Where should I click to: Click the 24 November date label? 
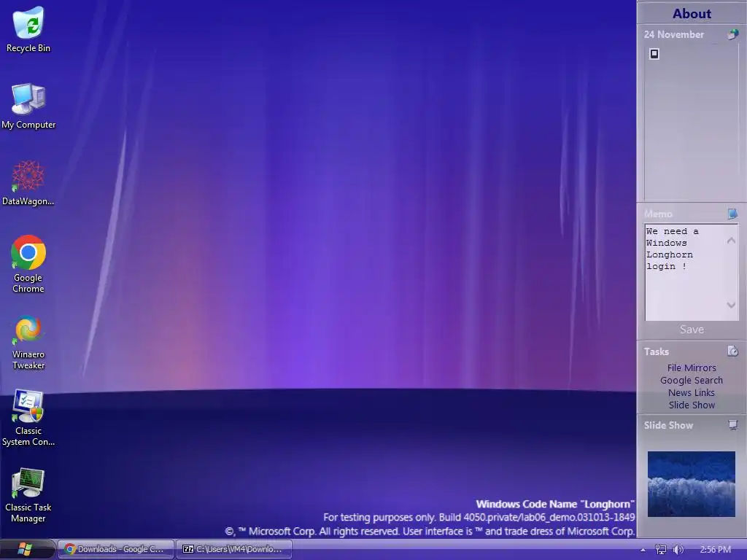(x=673, y=34)
